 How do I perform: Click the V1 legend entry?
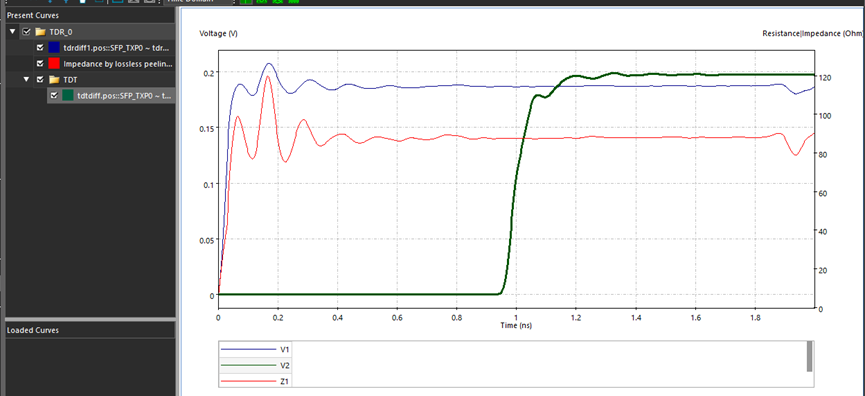(x=255, y=349)
